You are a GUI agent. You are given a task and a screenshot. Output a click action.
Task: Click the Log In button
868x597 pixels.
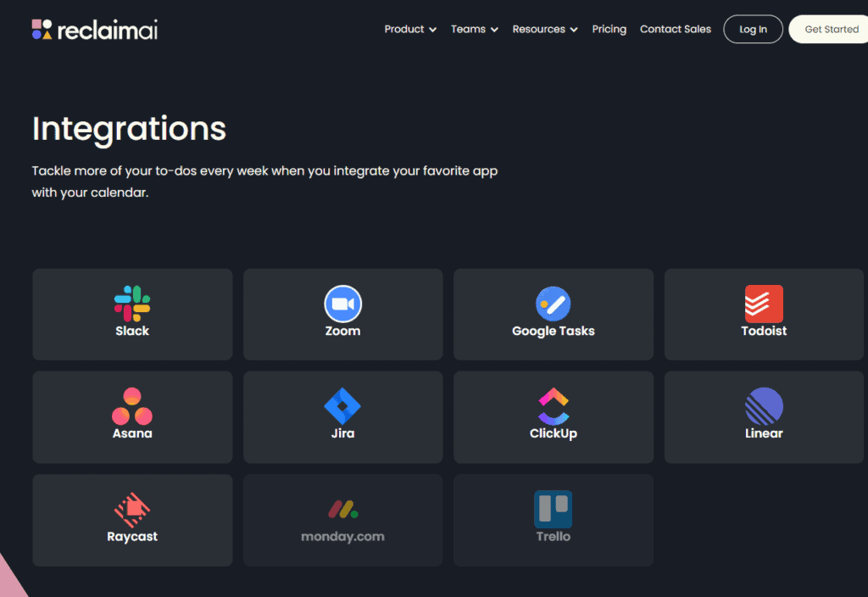point(753,29)
